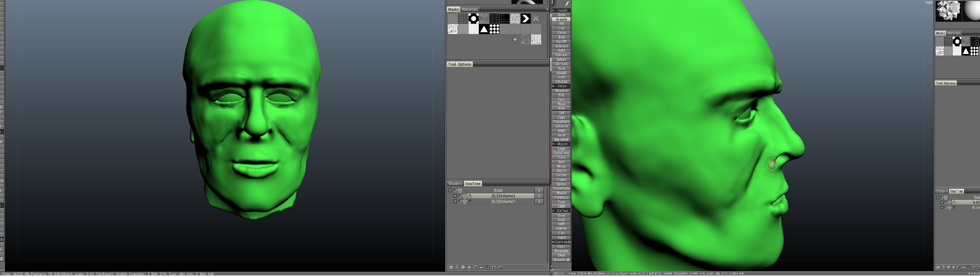Viewport: 980px width, 277px height.
Task: Select the black grid-lines mask in left Masks panel
Action: click(x=504, y=18)
